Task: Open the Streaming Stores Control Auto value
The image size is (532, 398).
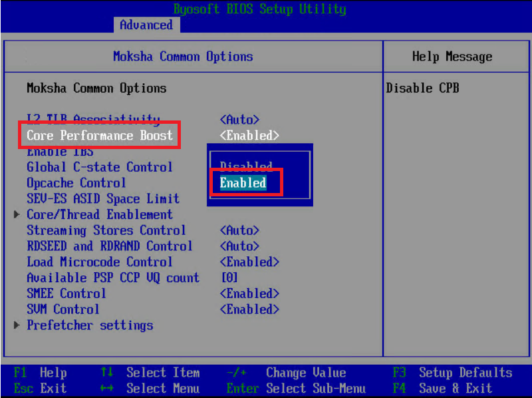Action: (239, 230)
